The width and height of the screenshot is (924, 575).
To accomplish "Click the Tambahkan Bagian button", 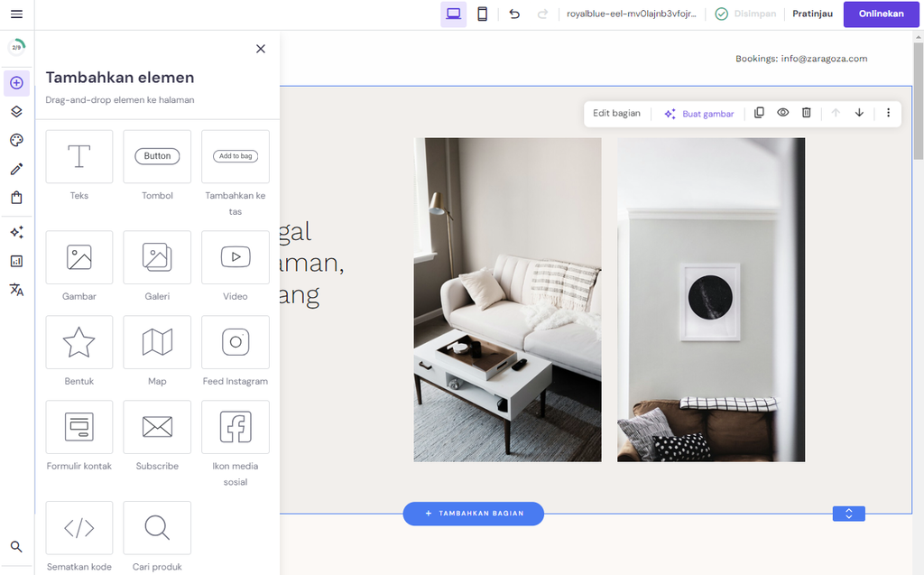I will point(473,513).
